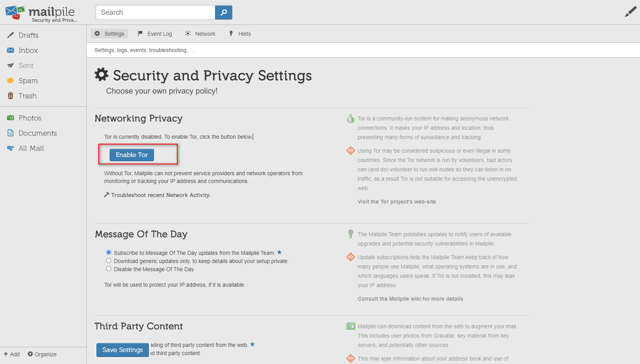Click the search magnifier button
Screen dimensions: 640x364
224,12
